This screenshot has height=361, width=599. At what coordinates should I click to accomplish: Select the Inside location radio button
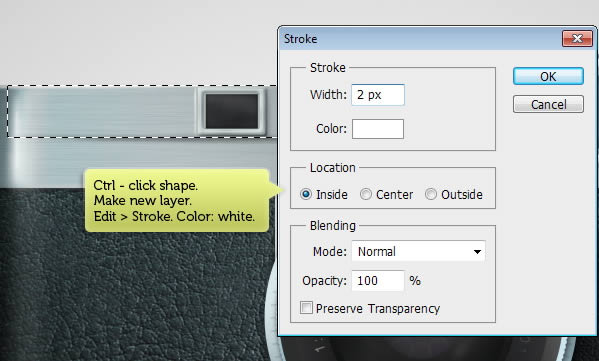coord(306,194)
